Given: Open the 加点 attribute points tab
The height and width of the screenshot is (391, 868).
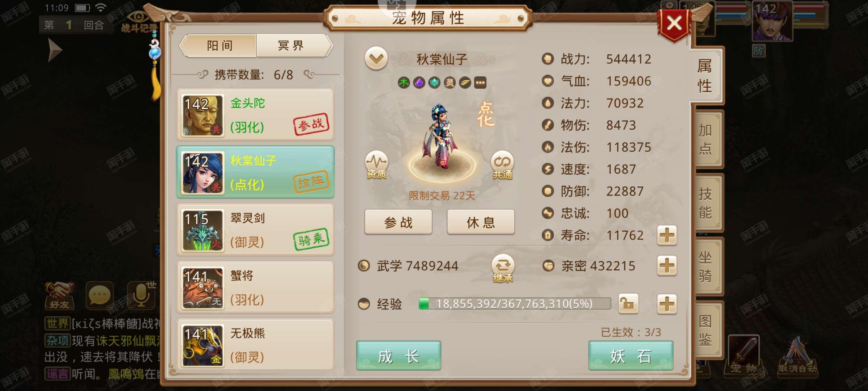Looking at the screenshot, I should 706,139.
